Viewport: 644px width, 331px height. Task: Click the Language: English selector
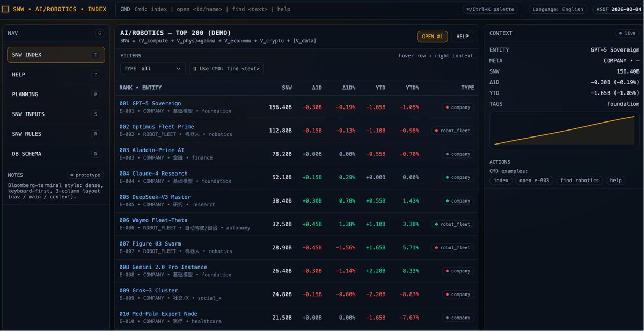(x=558, y=9)
